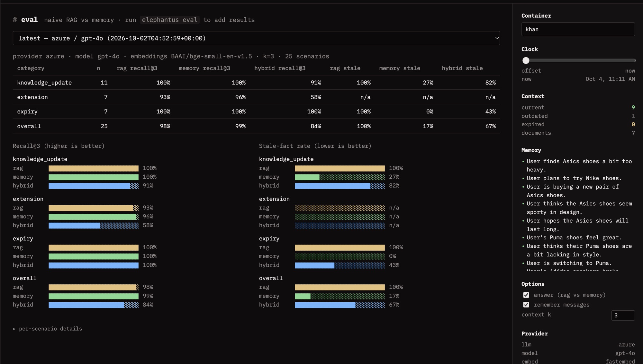The image size is (643, 364).
Task: Click the 58% hybrid recall table cell
Action: pyautogui.click(x=316, y=97)
